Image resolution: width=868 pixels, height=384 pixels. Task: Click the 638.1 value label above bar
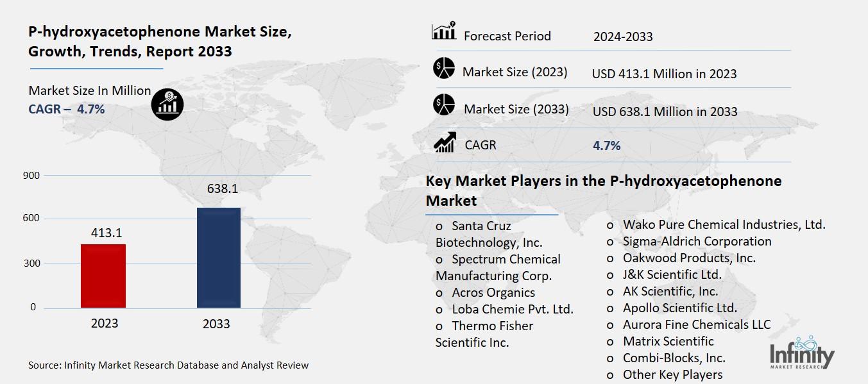tap(223, 189)
